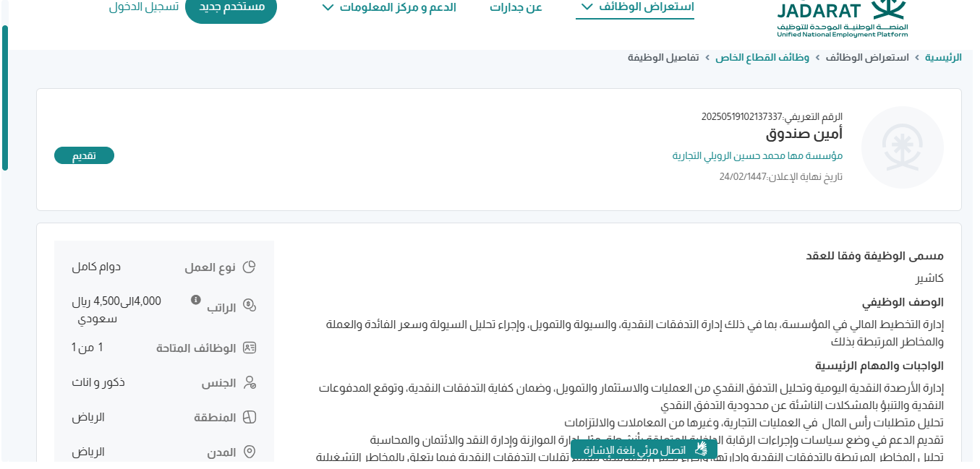This screenshot has height=469, width=980.
Task: Click ذكور و اناث gender value
Action: coord(98,382)
